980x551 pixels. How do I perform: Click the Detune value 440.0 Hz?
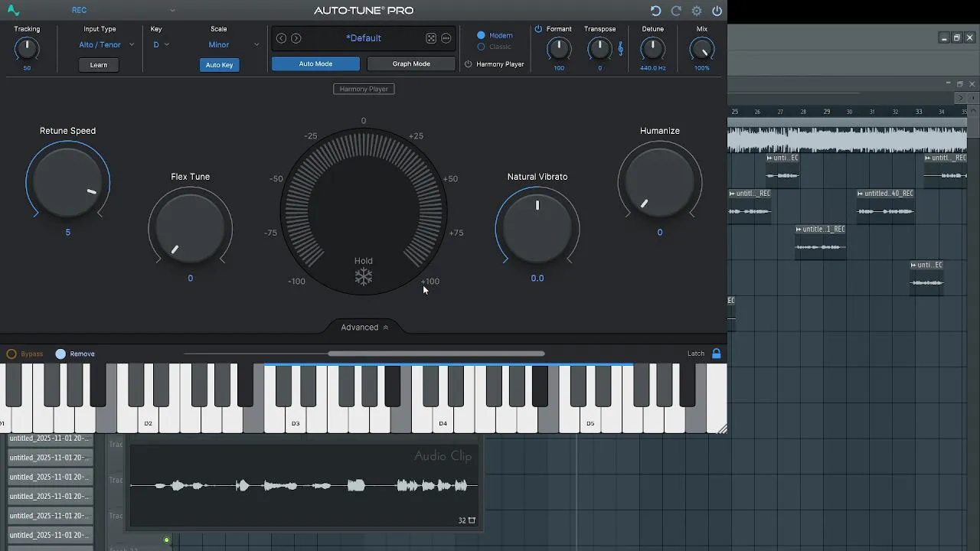click(x=652, y=68)
